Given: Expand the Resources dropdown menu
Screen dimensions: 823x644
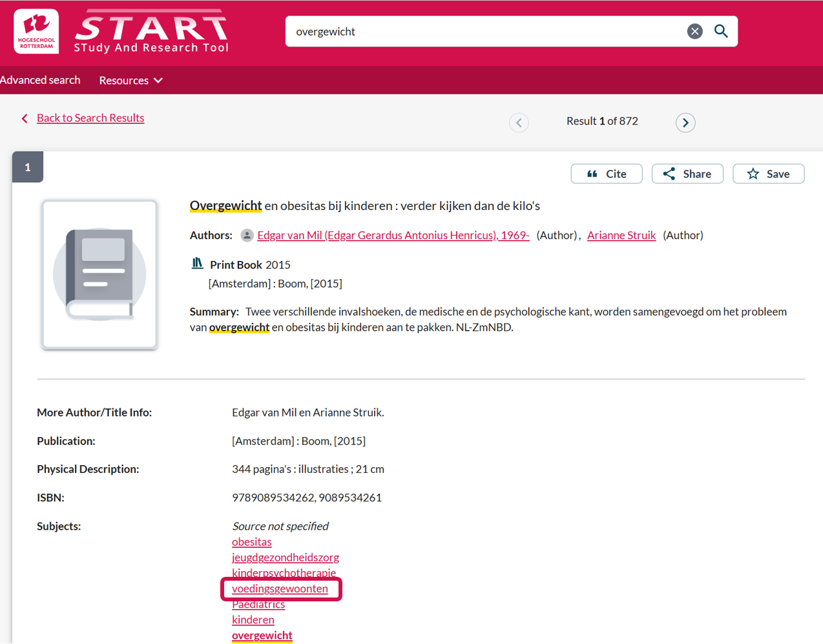Looking at the screenshot, I should tap(130, 81).
